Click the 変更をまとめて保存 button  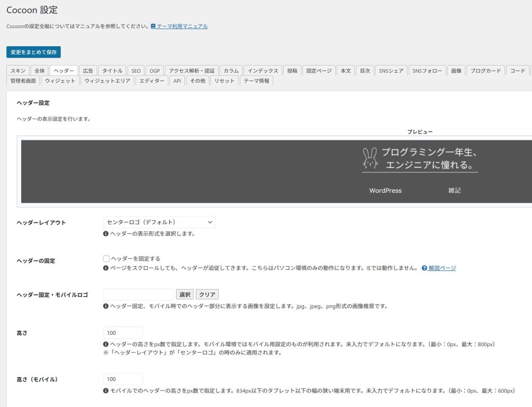[34, 52]
